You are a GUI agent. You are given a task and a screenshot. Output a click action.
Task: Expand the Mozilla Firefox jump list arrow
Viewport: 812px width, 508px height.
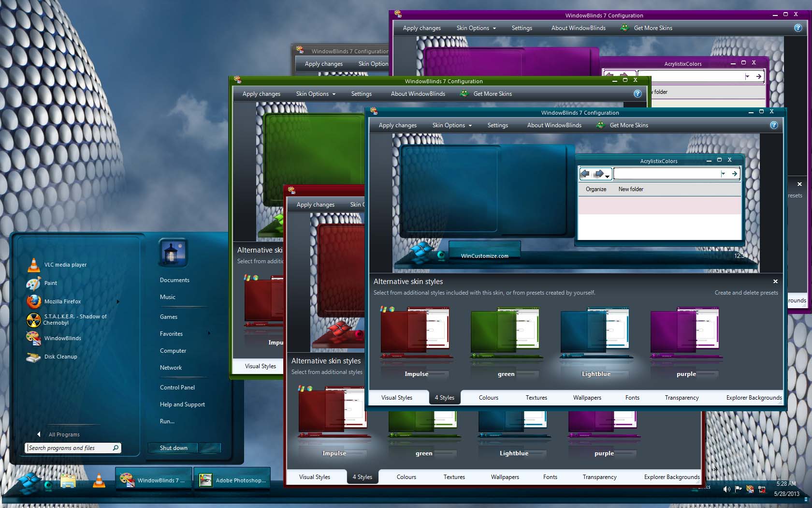(x=118, y=302)
